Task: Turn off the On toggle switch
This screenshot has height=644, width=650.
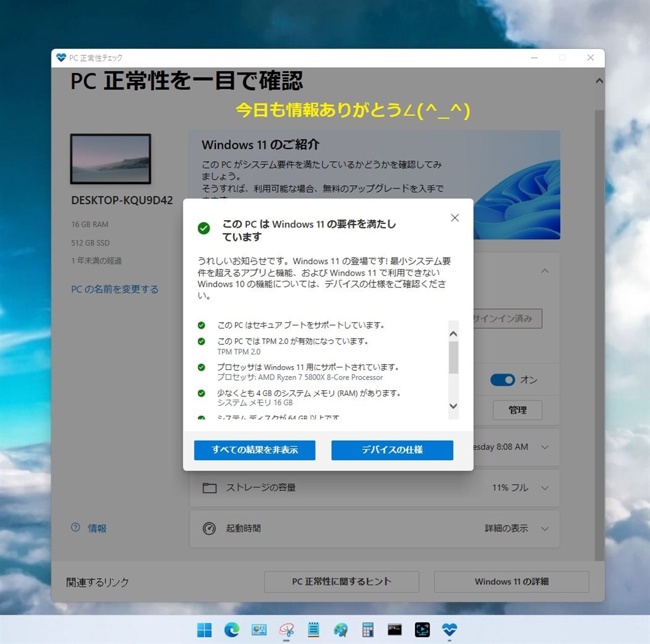Action: [x=503, y=380]
